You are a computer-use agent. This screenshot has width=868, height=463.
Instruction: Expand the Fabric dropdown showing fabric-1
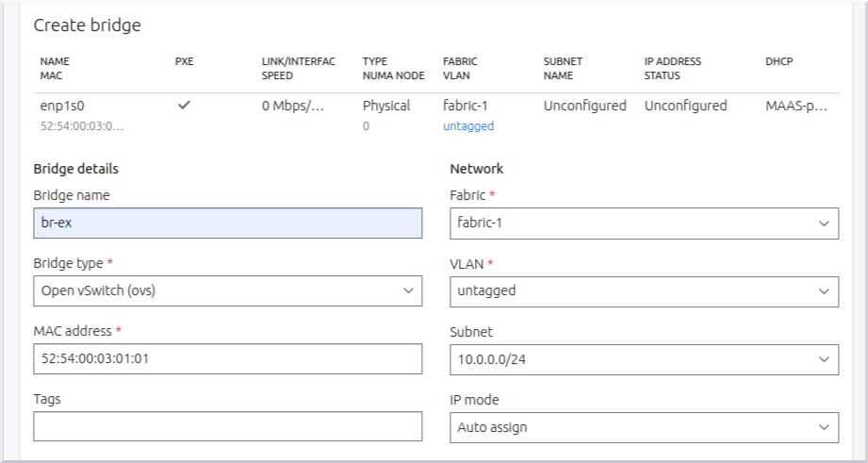644,223
